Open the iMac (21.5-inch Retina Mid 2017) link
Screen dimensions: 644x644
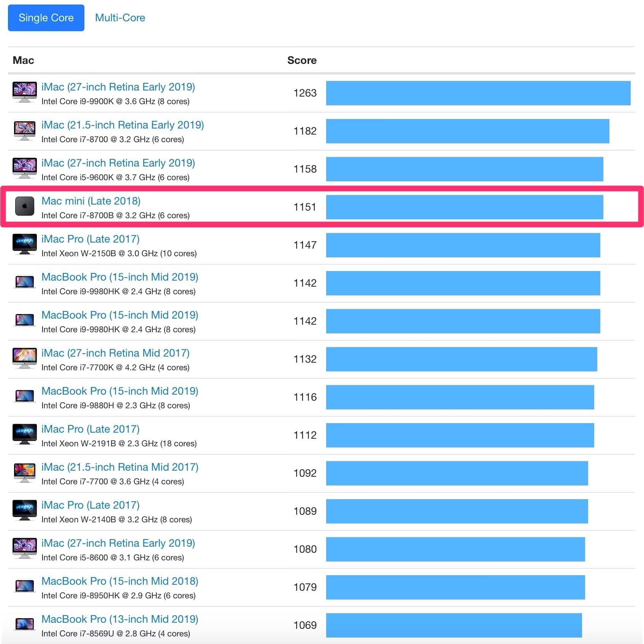pos(120,467)
